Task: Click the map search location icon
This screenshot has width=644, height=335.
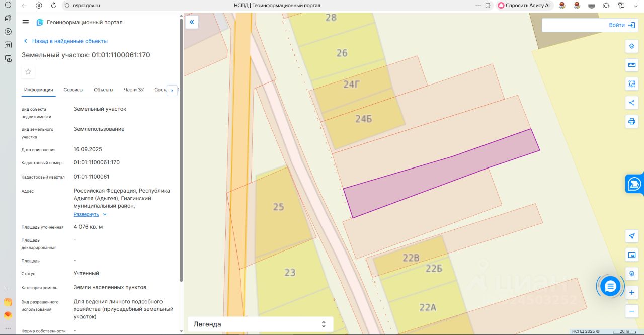Action: coord(632,274)
